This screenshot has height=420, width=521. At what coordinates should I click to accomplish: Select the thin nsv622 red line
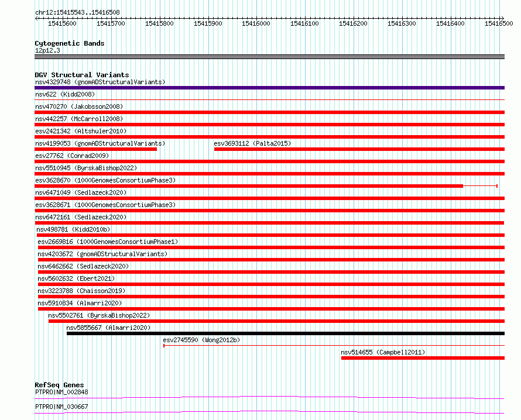pos(269,99)
